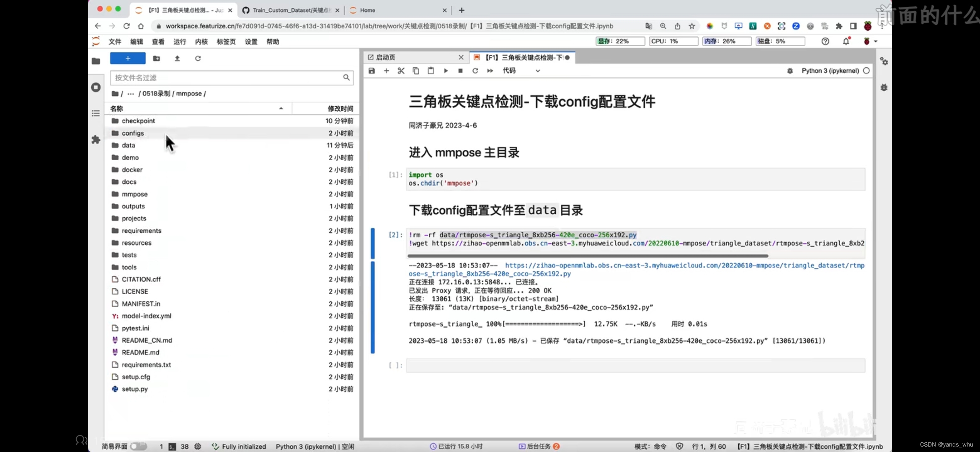Reload the browser page
The width and height of the screenshot is (980, 452).
point(126,26)
